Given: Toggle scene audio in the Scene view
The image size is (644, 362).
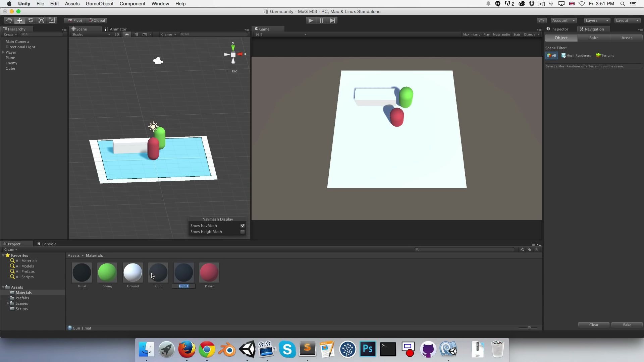Looking at the screenshot, I should [x=136, y=34].
